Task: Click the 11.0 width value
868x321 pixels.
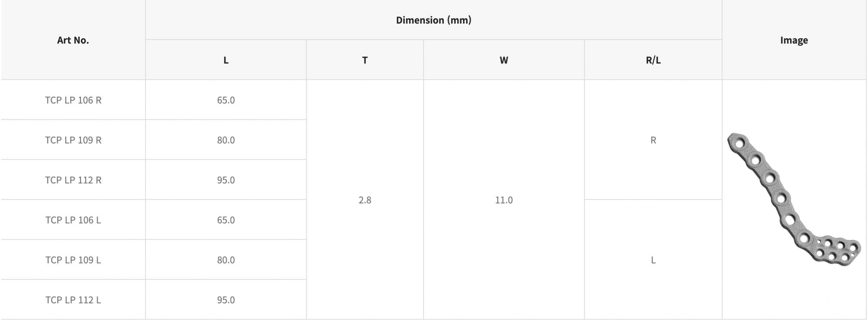Action: 504,200
